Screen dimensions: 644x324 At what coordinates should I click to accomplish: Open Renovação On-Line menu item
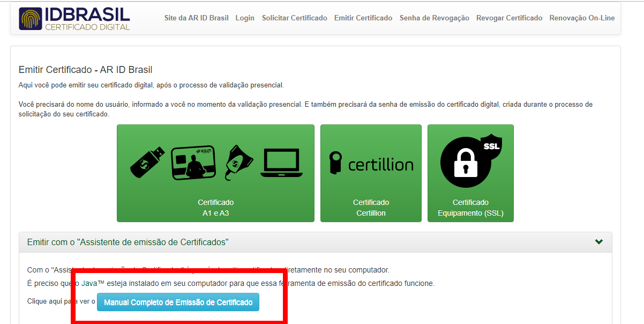(582, 18)
